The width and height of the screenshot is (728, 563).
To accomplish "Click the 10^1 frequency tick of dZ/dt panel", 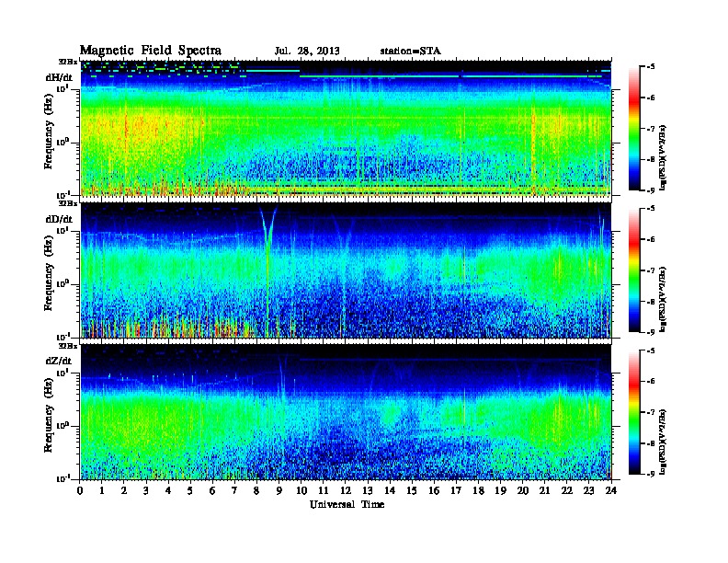I will [x=63, y=373].
